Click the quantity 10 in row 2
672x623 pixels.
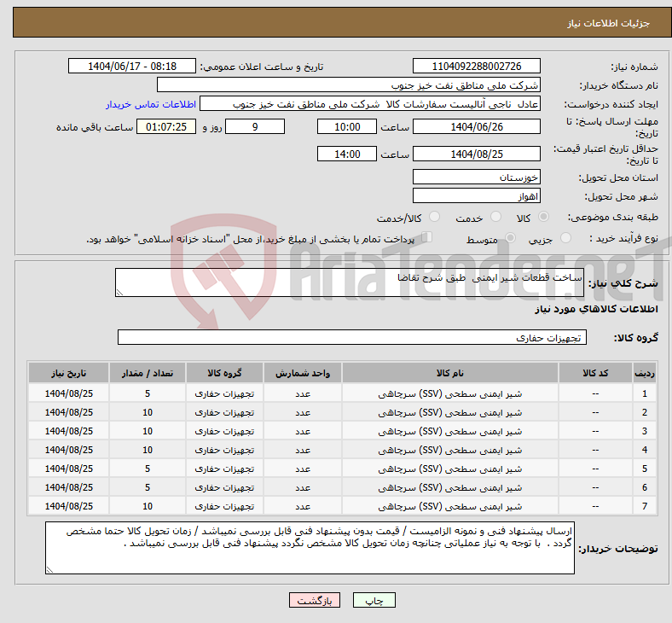(148, 412)
